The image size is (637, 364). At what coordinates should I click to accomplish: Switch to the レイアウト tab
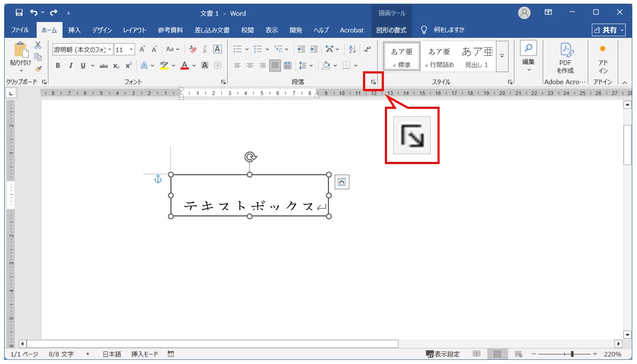click(135, 30)
